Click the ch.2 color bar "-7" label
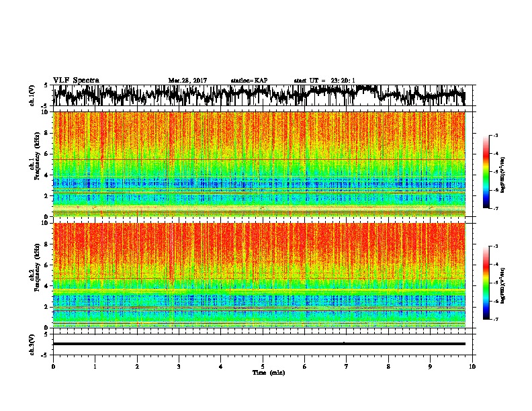The width and height of the screenshot is (532, 411). (x=496, y=320)
